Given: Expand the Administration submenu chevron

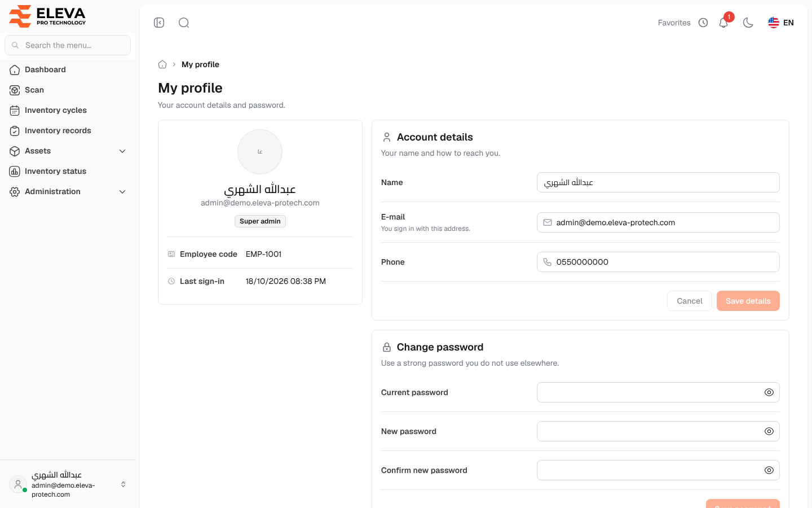Looking at the screenshot, I should coord(122,192).
